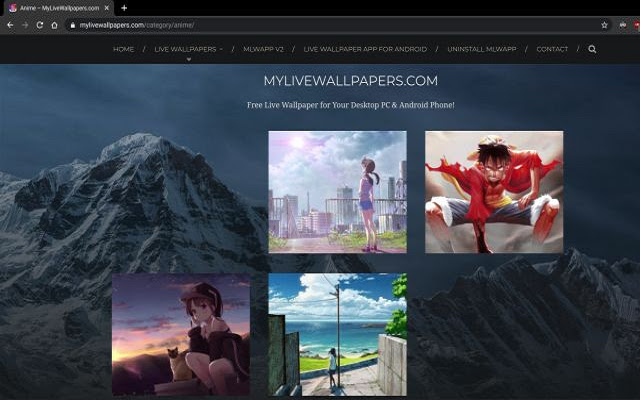Click the tagline 'Free Live Wallpaper for Your Desktop PC & Android Phone!'
This screenshot has height=400, width=640.
pyautogui.click(x=351, y=105)
